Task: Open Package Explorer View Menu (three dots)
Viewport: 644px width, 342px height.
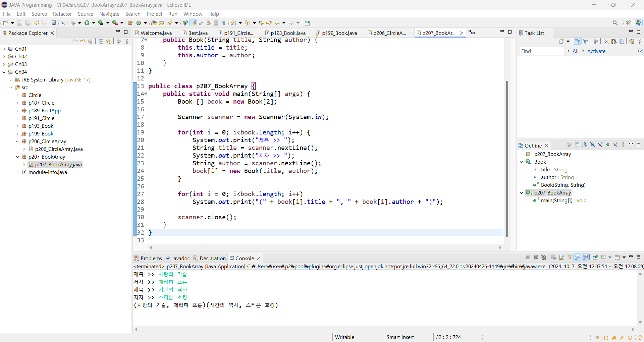Action: click(127, 41)
